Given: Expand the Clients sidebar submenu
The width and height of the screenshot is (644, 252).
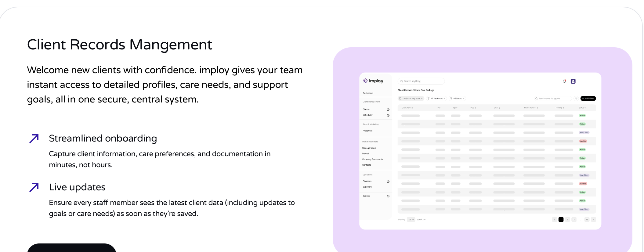Looking at the screenshot, I should (x=388, y=110).
